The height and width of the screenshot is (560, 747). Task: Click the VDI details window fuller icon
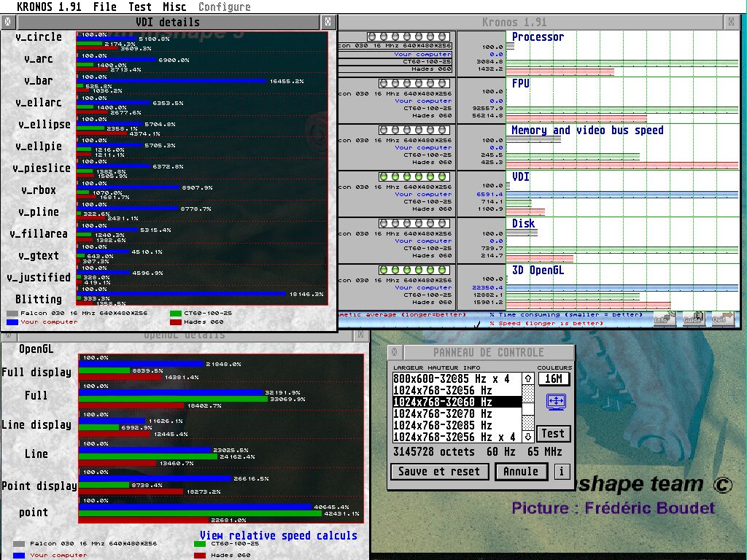pyautogui.click(x=328, y=22)
